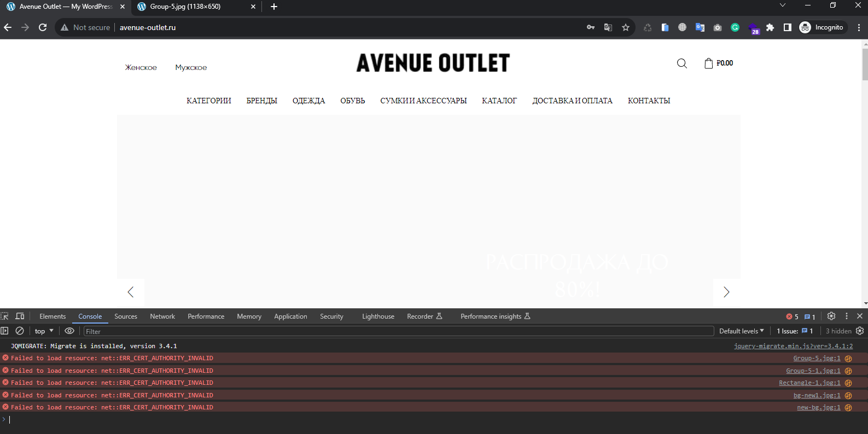Click the browser back arrow

click(8, 27)
